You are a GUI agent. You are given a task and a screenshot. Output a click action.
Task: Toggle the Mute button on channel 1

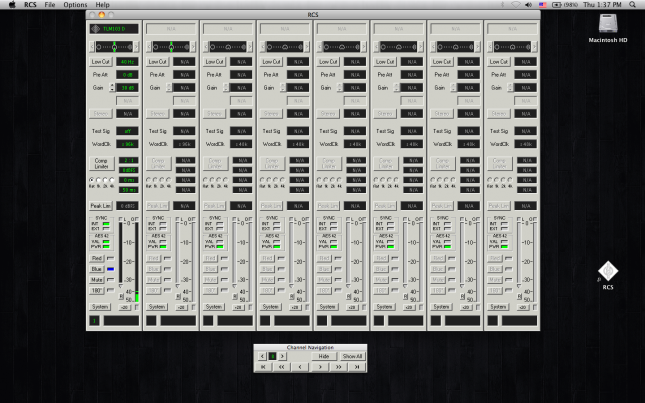click(98, 279)
